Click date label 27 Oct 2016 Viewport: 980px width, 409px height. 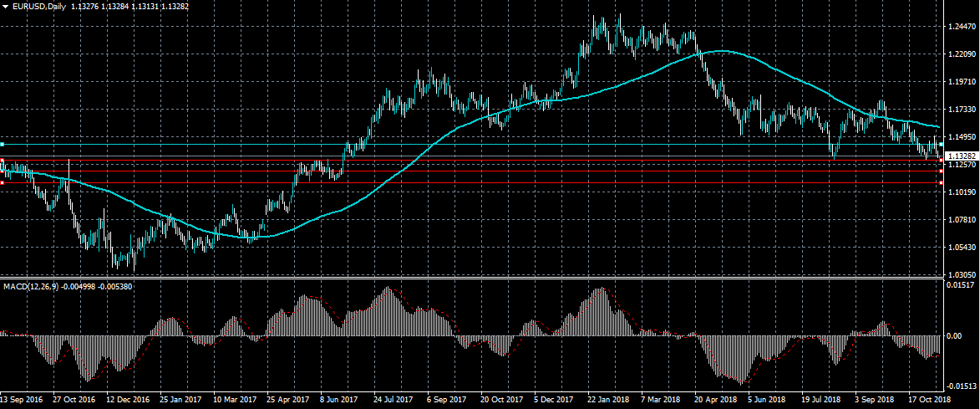pyautogui.click(x=74, y=398)
